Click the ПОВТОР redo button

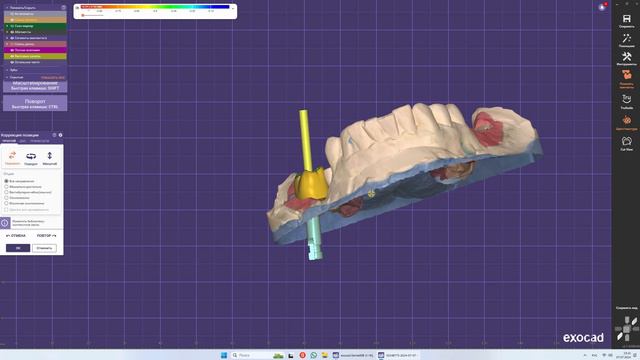tap(47, 236)
